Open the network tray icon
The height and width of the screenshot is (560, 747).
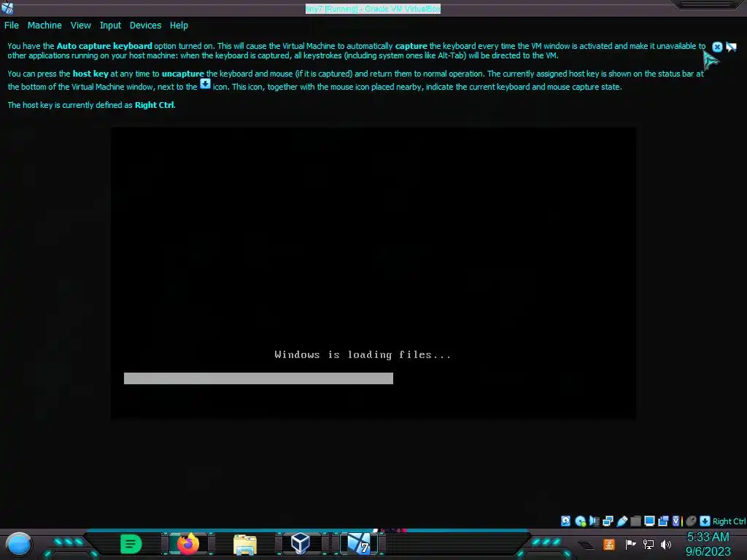pyautogui.click(x=649, y=544)
